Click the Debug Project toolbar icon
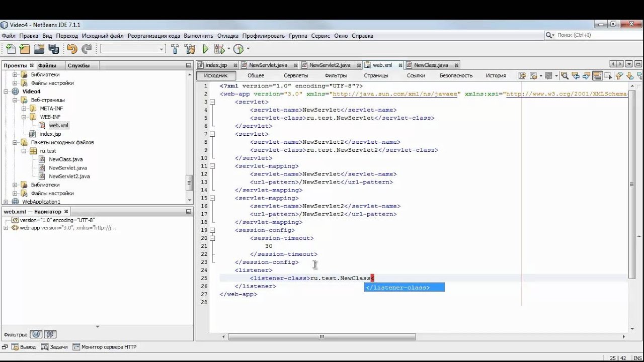 click(x=219, y=49)
